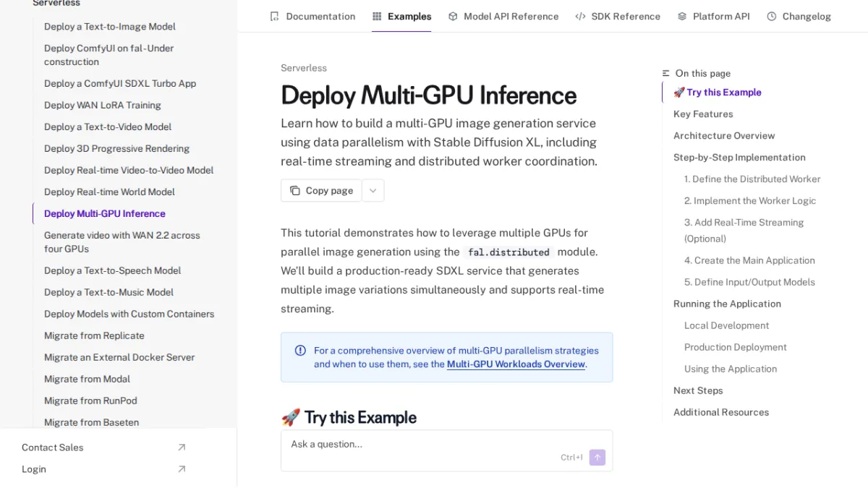Click the Examples grid icon
Screen dimensions: 868x488
pyautogui.click(x=377, y=16)
